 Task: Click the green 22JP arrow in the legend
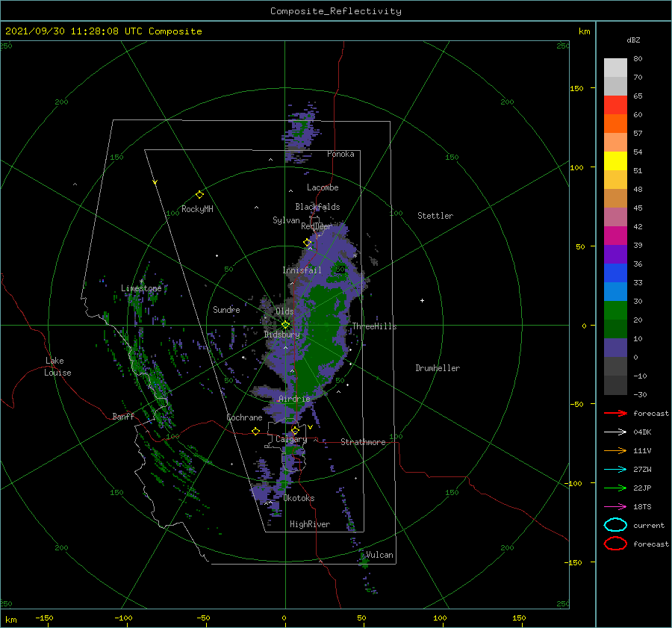pos(615,488)
